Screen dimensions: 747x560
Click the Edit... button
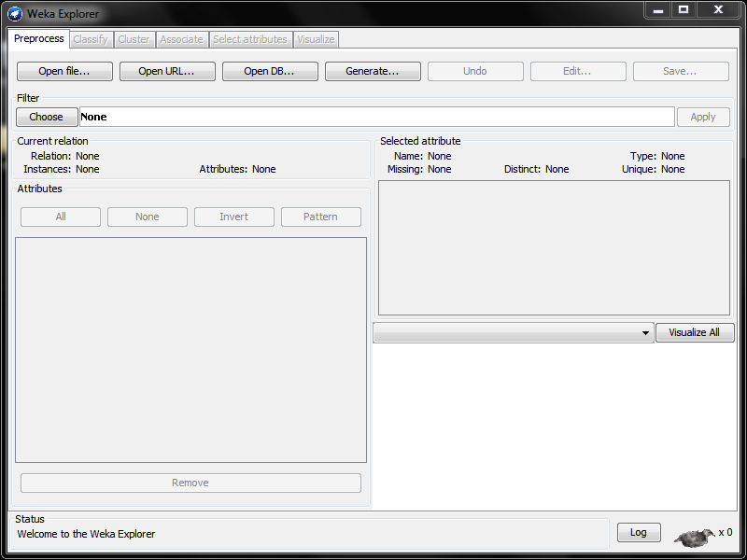pos(578,72)
